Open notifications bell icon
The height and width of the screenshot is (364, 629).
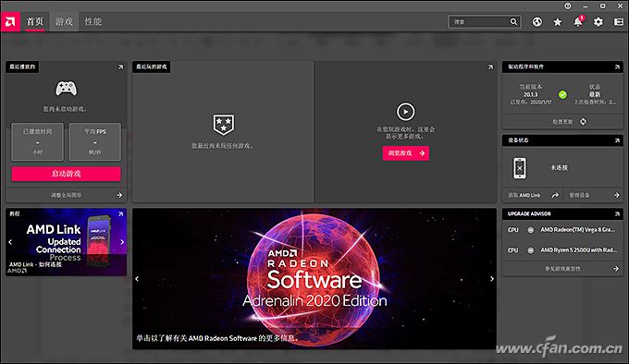[x=578, y=21]
